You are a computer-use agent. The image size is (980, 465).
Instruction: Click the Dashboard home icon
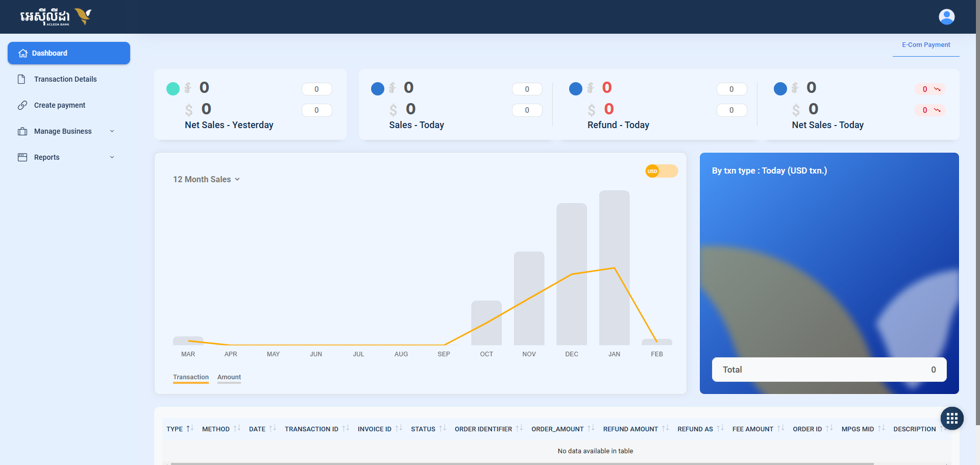point(22,53)
